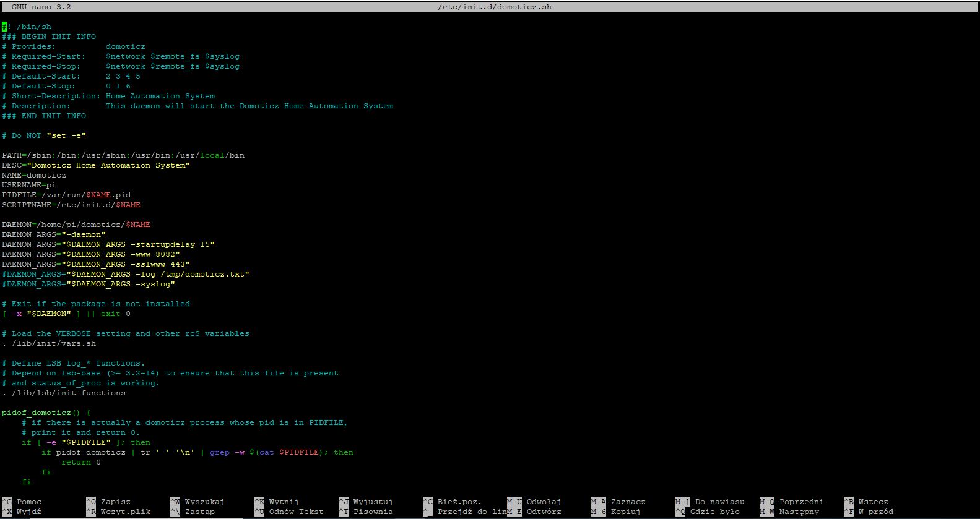
Task: Click the '# Do NOT "set -e"' comment
Action: (44, 135)
